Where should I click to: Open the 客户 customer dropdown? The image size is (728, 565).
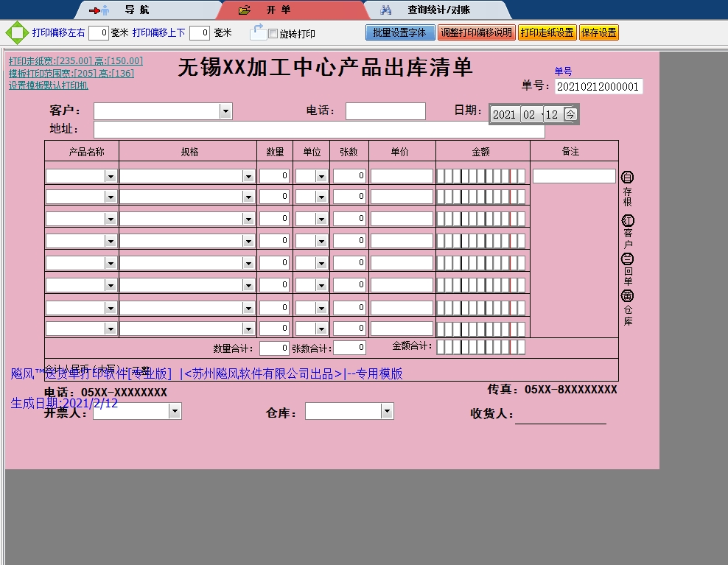[225, 111]
